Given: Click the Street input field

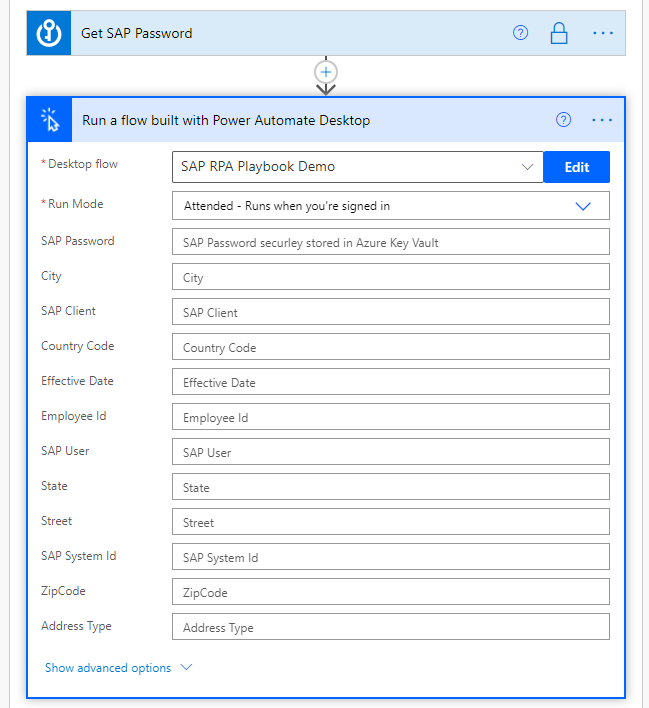Looking at the screenshot, I should point(391,522).
